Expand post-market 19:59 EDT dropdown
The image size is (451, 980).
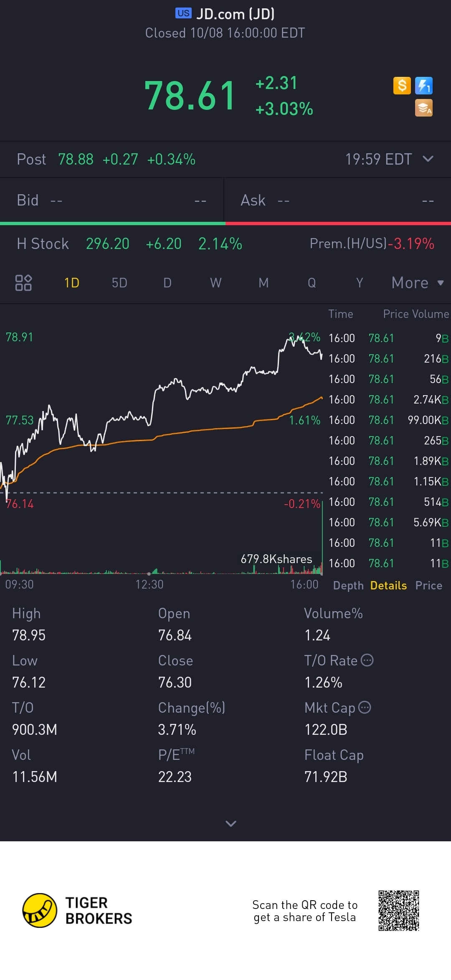428,159
